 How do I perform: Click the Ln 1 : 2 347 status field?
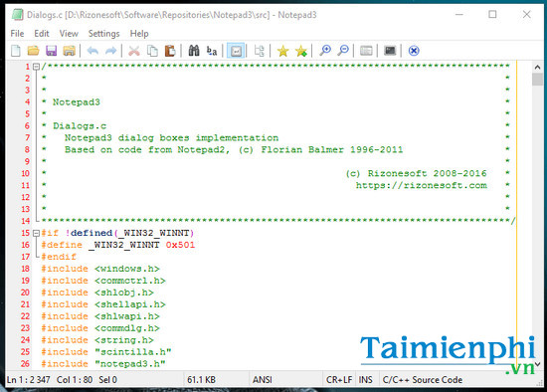coord(29,380)
